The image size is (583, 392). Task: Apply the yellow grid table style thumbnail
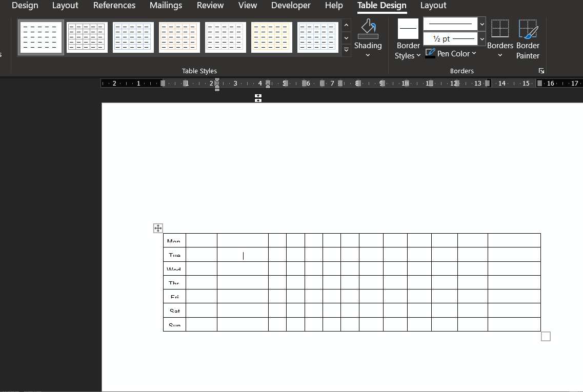[x=271, y=37]
